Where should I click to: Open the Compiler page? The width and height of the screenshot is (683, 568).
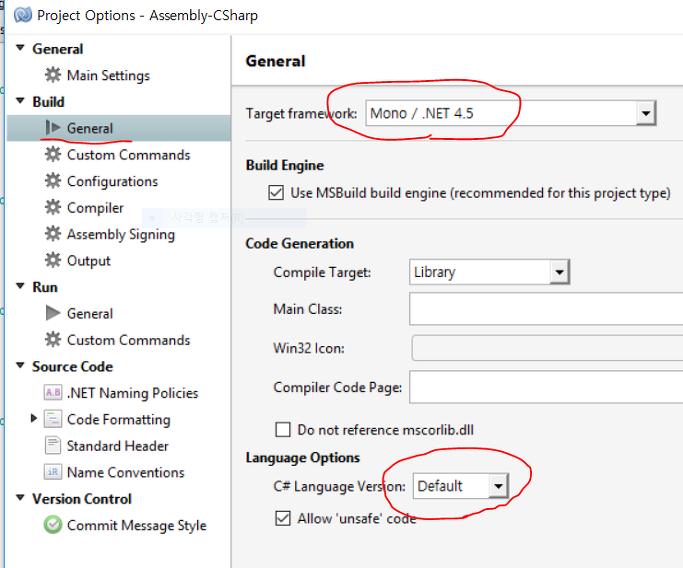[x=95, y=208]
